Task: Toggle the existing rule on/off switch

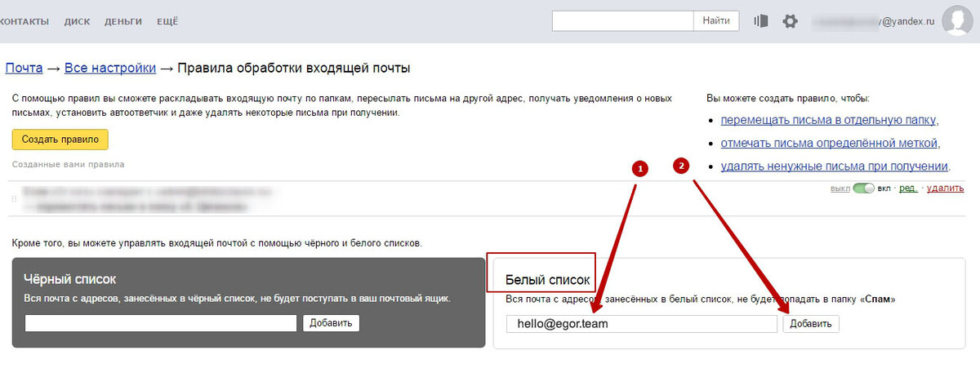Action: [x=863, y=188]
